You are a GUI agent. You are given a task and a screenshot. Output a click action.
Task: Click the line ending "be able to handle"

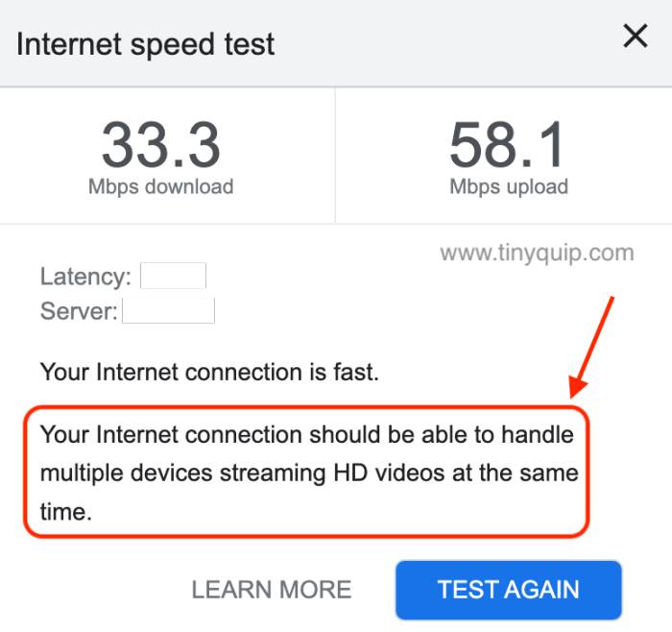[x=306, y=435]
